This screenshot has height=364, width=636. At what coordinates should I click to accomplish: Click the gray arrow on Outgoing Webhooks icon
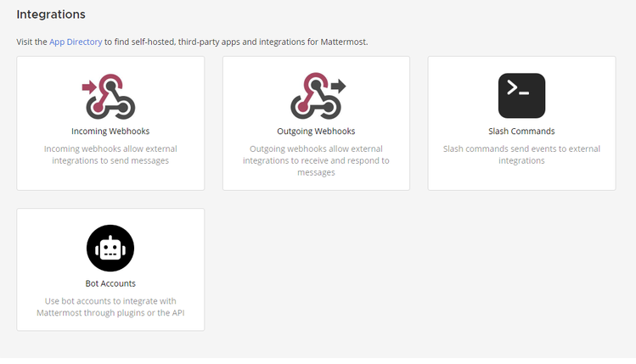[x=339, y=86]
